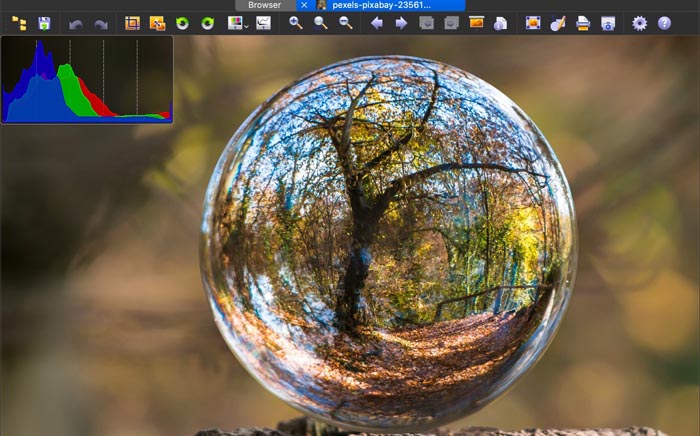Viewport: 700px width, 436px height.
Task: Select the Crop tool
Action: (132, 23)
